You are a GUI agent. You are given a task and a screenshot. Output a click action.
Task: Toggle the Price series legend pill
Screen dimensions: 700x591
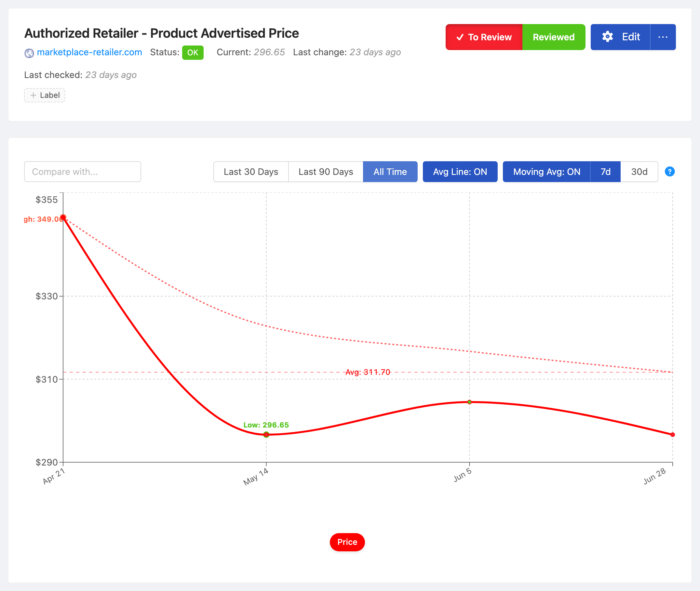[347, 542]
